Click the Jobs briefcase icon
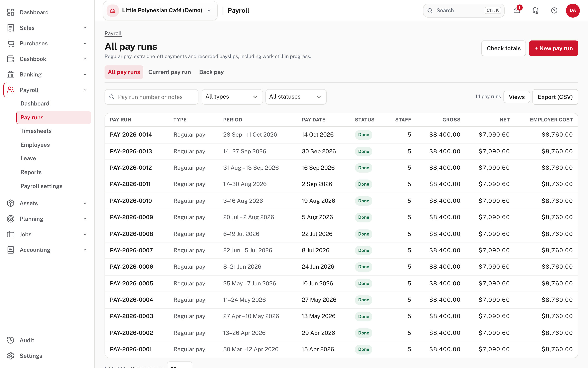Viewport: 588px width, 368px height. [10, 234]
